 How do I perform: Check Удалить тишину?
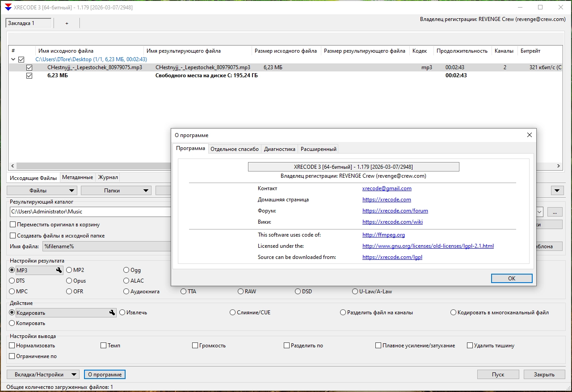pyautogui.click(x=470, y=346)
